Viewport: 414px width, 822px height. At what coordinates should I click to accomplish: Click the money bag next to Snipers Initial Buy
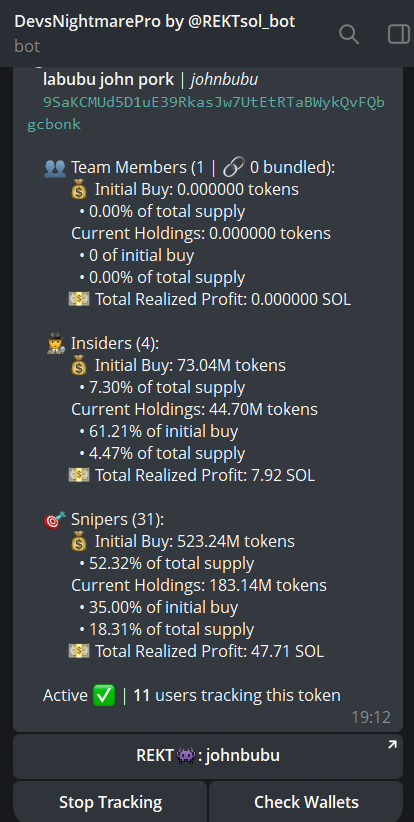point(78,542)
